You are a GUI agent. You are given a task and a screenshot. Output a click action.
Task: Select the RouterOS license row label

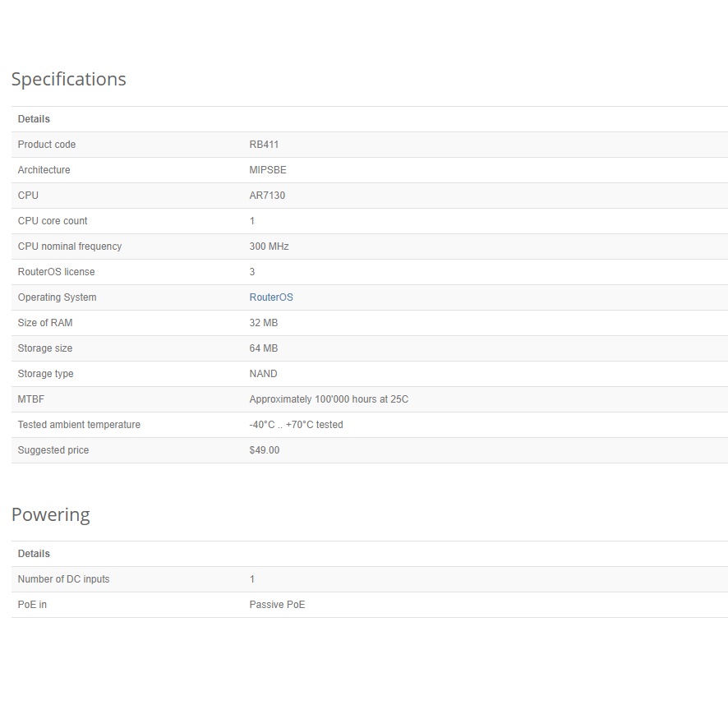[56, 272]
